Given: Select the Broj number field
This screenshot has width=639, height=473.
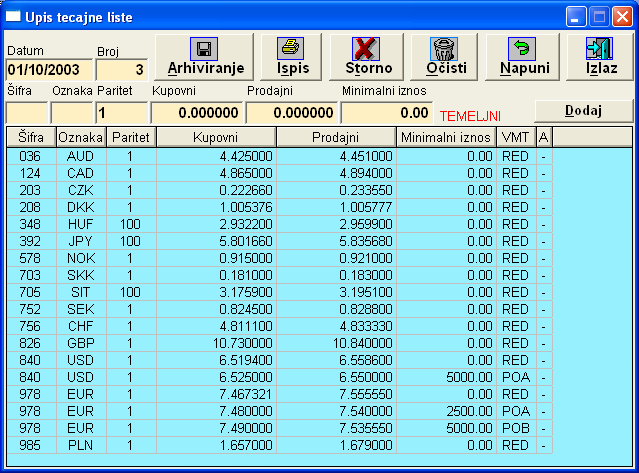Looking at the screenshot, I should 121,70.
